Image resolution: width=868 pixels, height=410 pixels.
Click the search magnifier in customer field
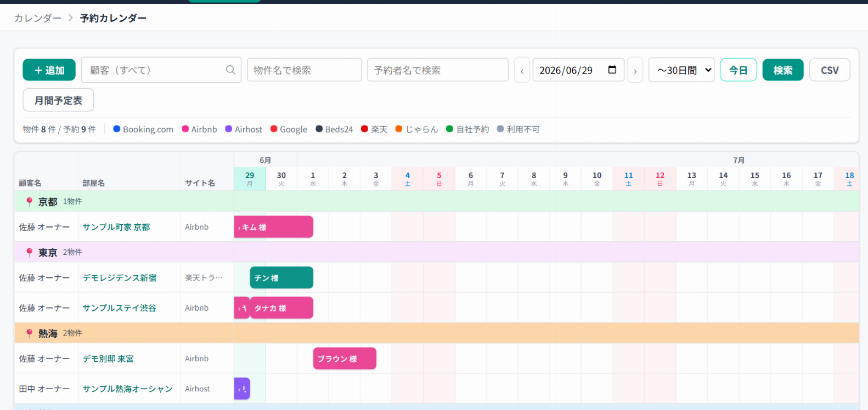pos(230,70)
